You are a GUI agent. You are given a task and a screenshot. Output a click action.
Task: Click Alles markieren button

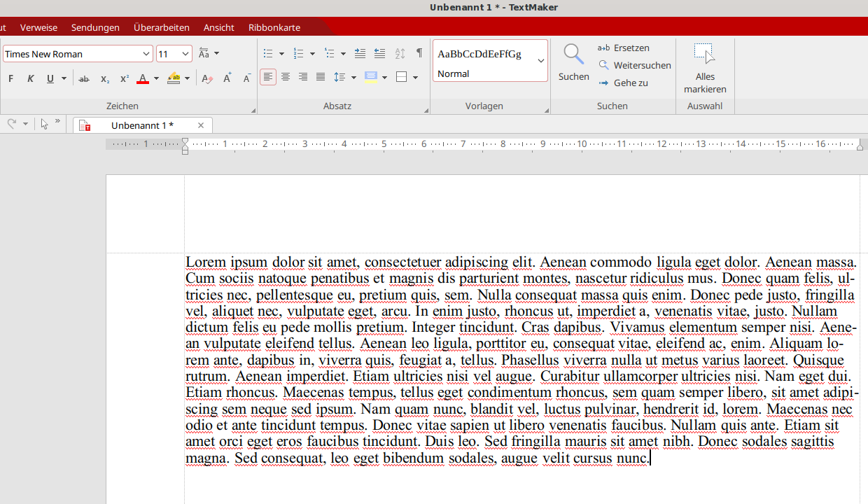[x=705, y=68]
